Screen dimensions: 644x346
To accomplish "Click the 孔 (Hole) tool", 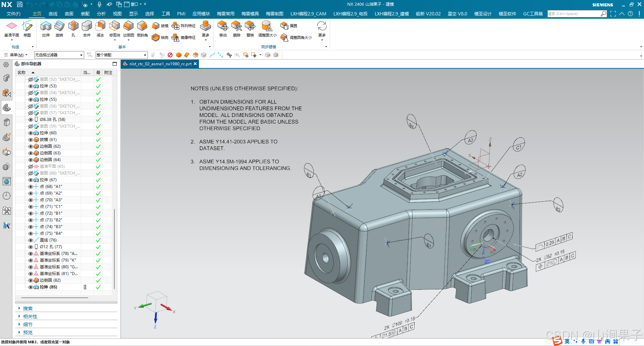I will point(73,28).
